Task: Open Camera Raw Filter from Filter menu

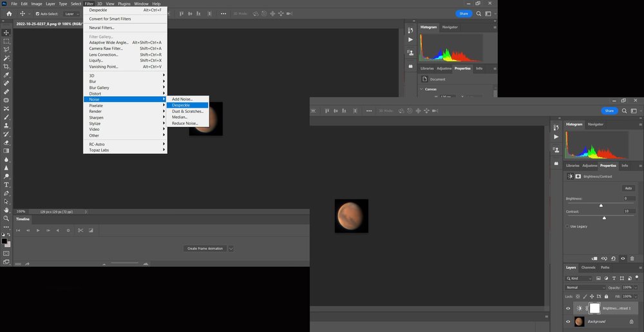Action: (x=126, y=48)
